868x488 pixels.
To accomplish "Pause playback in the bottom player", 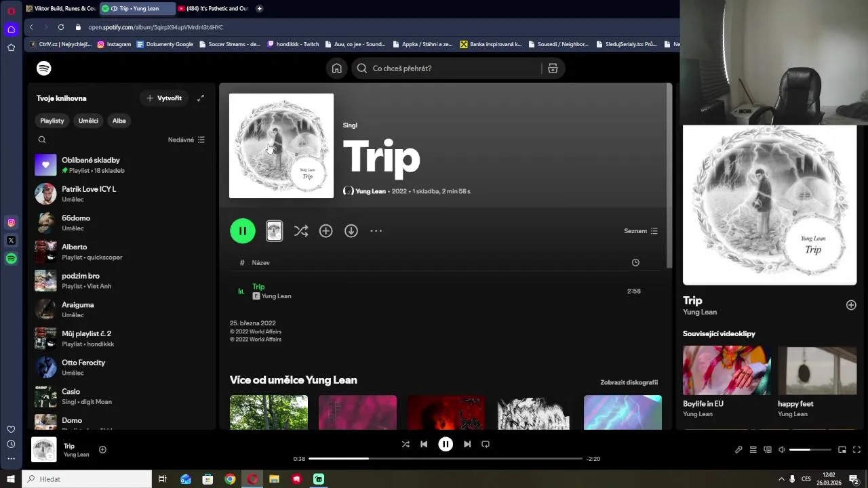I will 446,444.
